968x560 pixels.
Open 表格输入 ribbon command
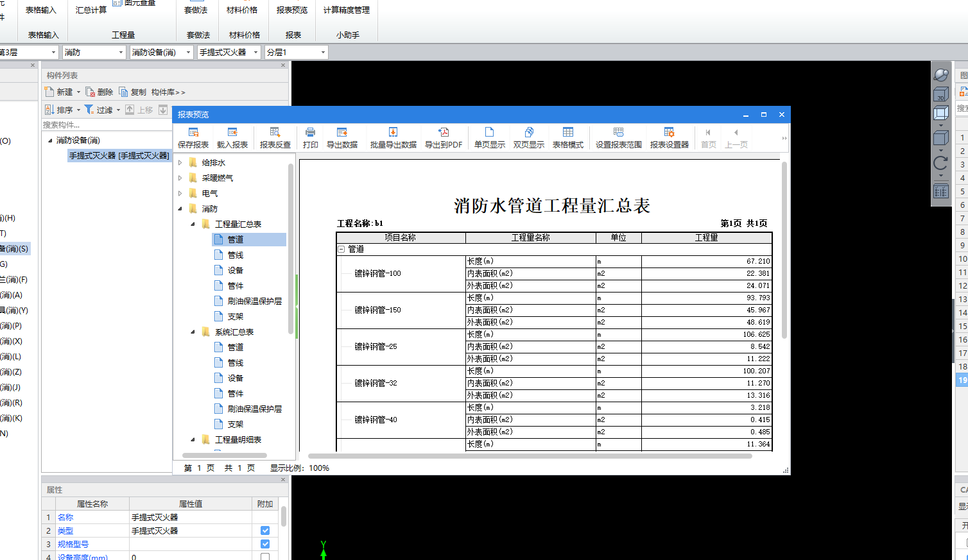click(x=41, y=10)
